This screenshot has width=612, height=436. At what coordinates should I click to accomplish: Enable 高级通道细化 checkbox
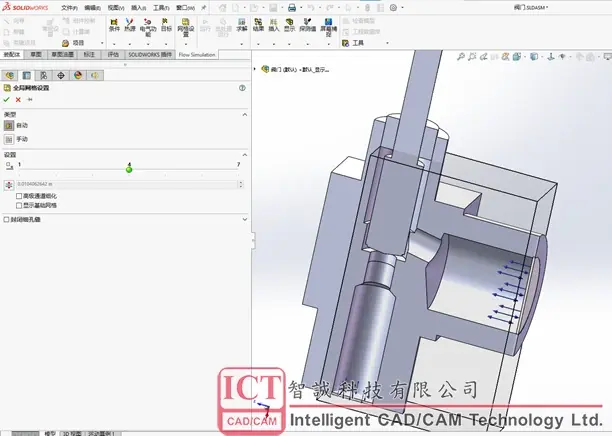click(x=19, y=196)
